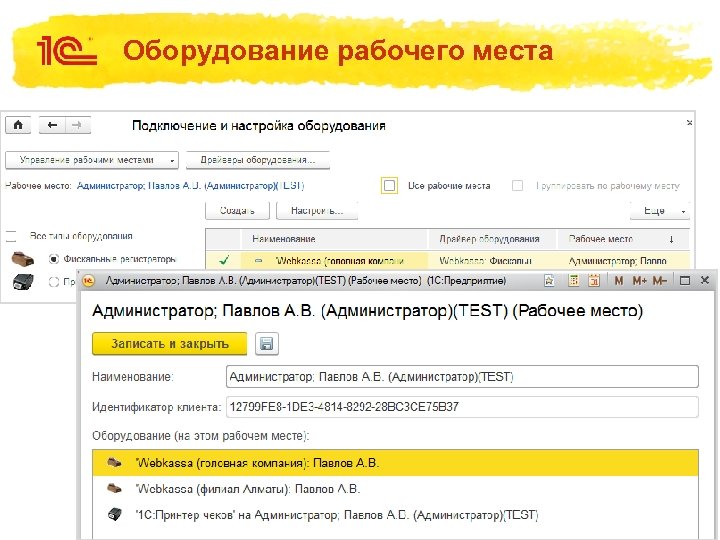Click the M+ memory add button

click(x=640, y=281)
